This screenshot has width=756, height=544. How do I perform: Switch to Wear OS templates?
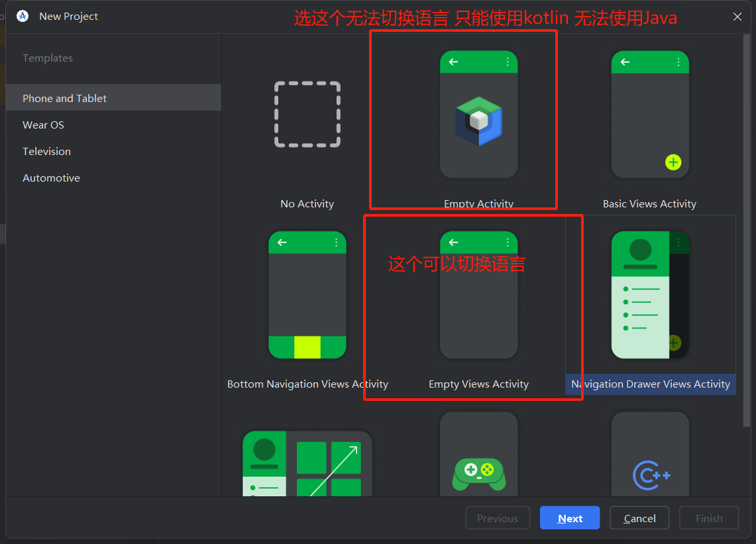coord(44,125)
